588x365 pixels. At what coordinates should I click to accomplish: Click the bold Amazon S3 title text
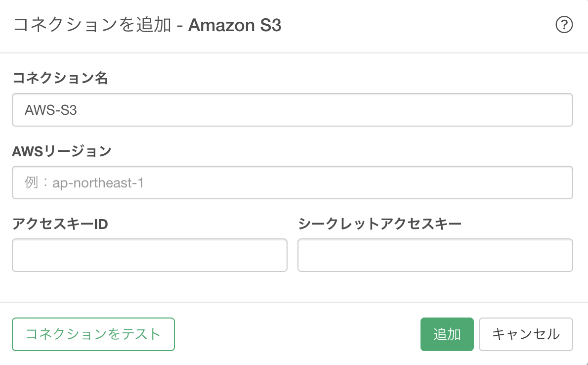(x=235, y=25)
